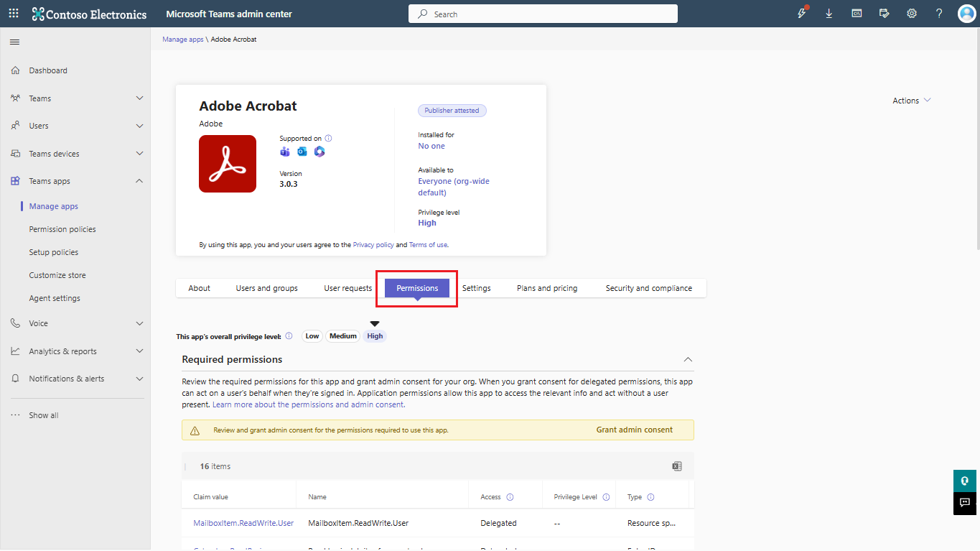Click info icon in Privilege Level header
This screenshot has height=551, width=980.
(606, 497)
